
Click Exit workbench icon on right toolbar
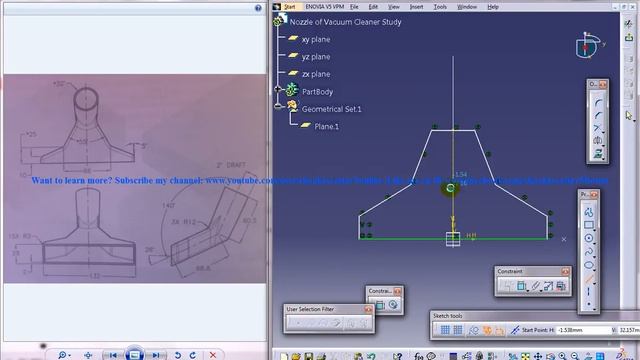[629, 38]
